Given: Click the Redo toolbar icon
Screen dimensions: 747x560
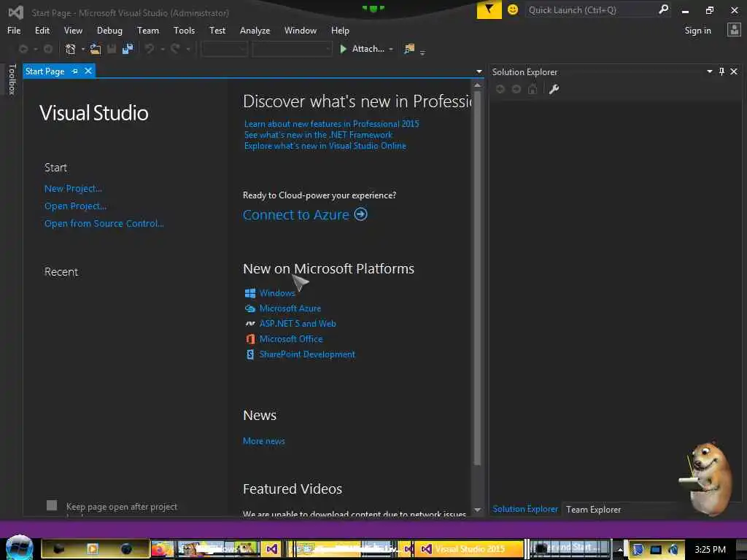Looking at the screenshot, I should tap(175, 49).
